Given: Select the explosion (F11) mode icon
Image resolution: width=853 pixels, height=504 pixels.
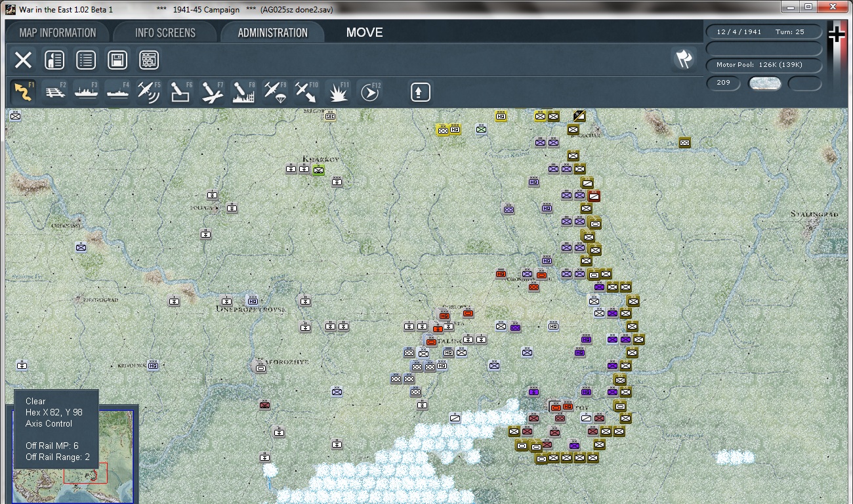Looking at the screenshot, I should [338, 93].
